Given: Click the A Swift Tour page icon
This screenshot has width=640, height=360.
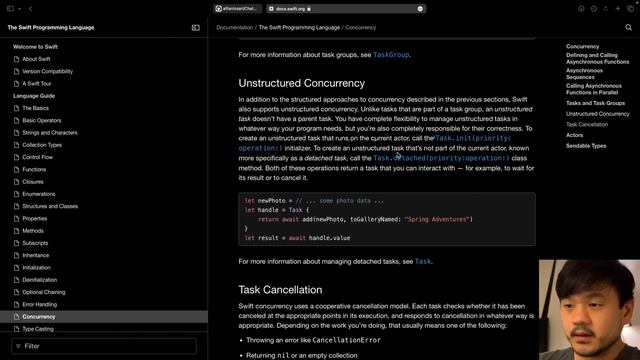Looking at the screenshot, I should 16,84.
